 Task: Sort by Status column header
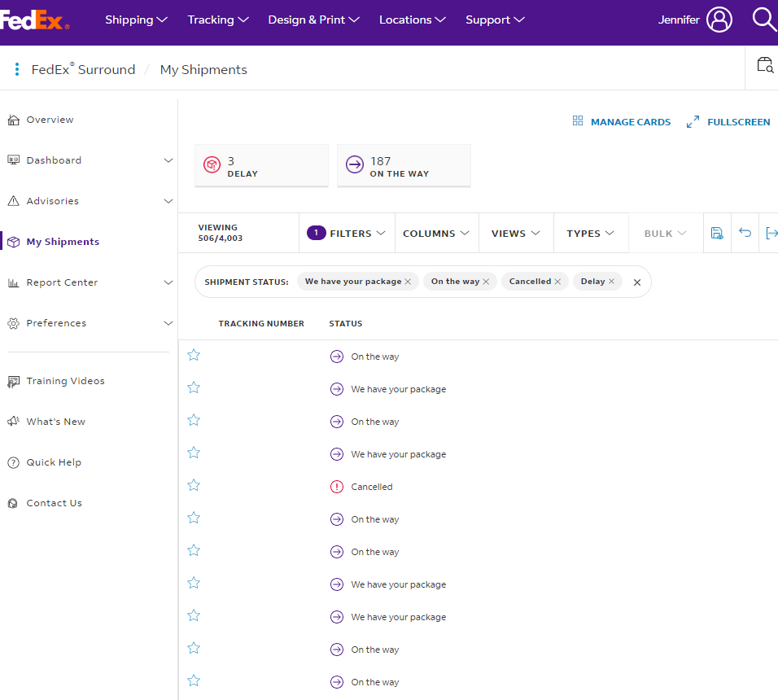coord(346,323)
